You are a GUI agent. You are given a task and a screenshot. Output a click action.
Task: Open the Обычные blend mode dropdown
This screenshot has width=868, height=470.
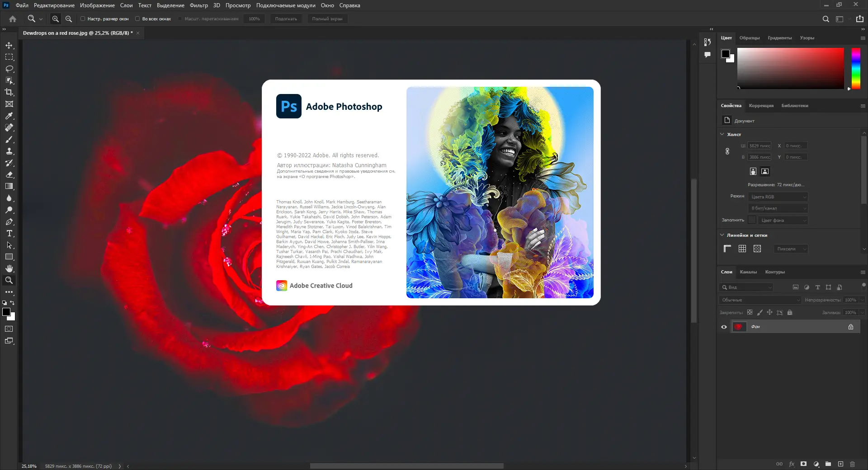tap(759, 300)
